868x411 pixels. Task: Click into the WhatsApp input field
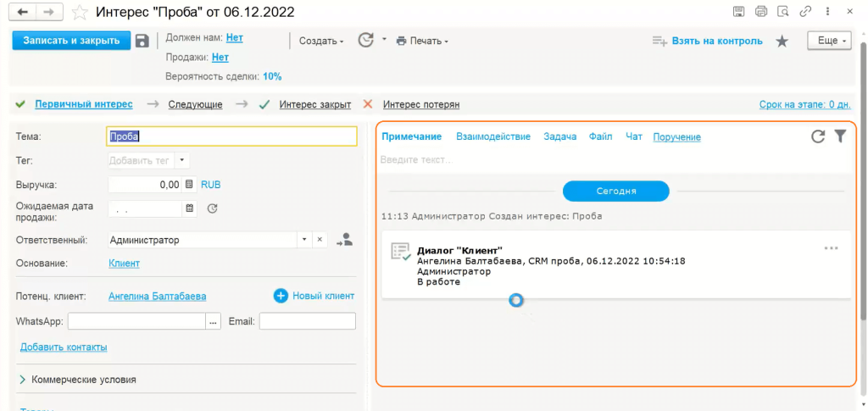[136, 321]
